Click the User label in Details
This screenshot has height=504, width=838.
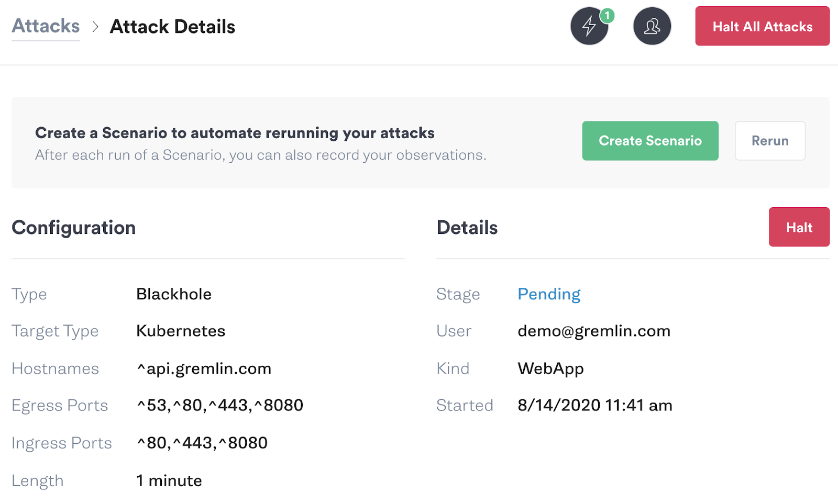[454, 331]
